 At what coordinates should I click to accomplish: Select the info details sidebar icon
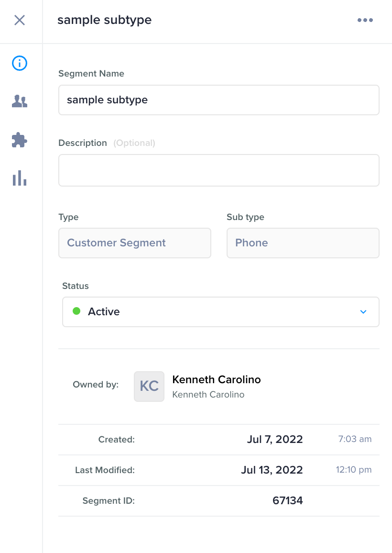pos(20,63)
